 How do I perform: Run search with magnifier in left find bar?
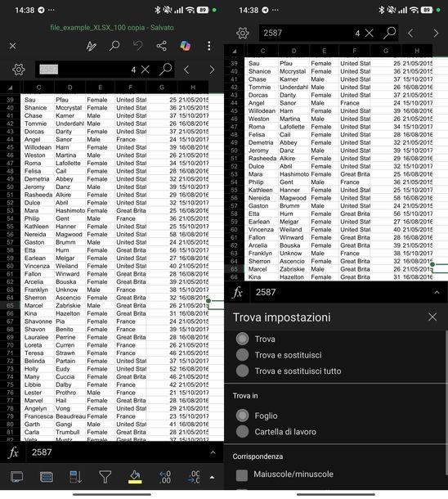tap(166, 69)
